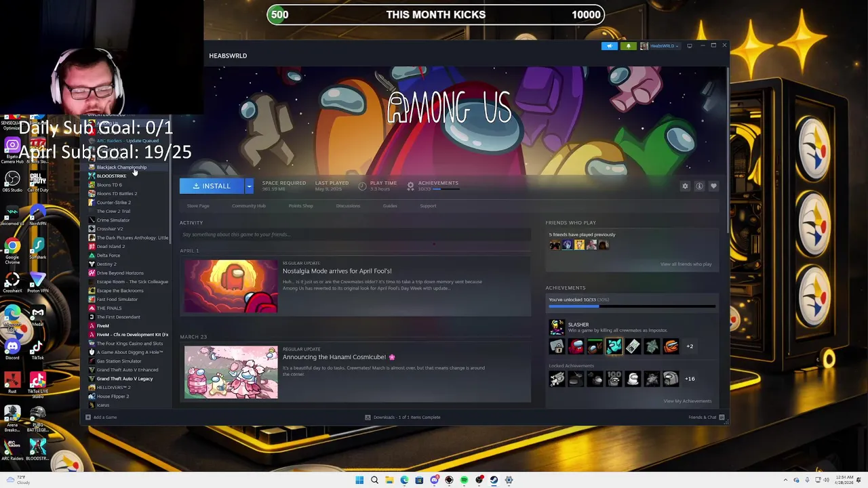
Task: Click the NordVPN desktop icon
Action: [x=38, y=216]
